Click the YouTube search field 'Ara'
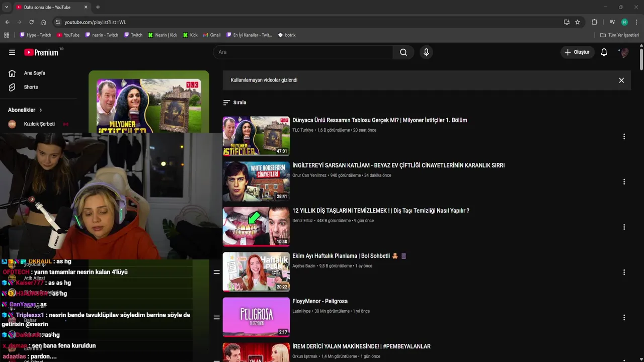The width and height of the screenshot is (644, 362). pyautogui.click(x=303, y=52)
